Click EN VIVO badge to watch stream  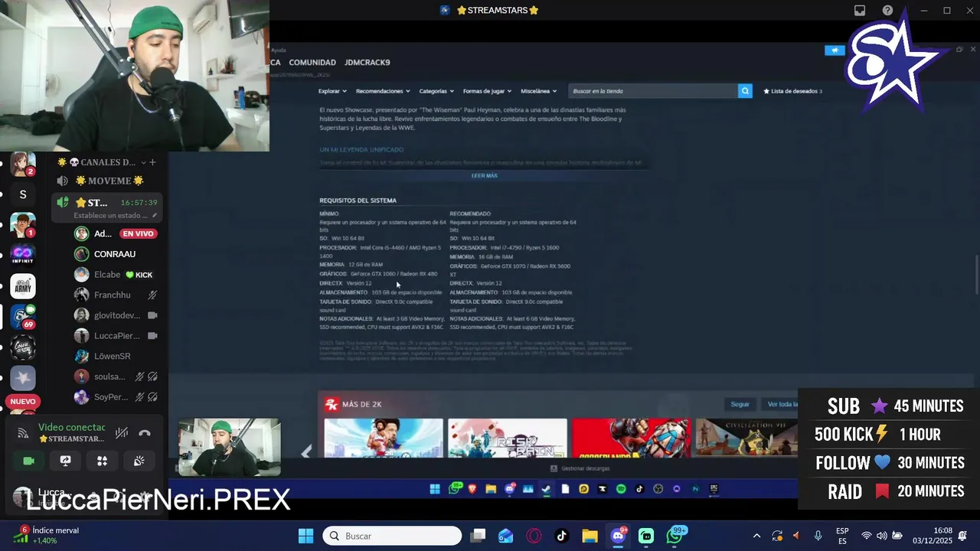point(139,233)
